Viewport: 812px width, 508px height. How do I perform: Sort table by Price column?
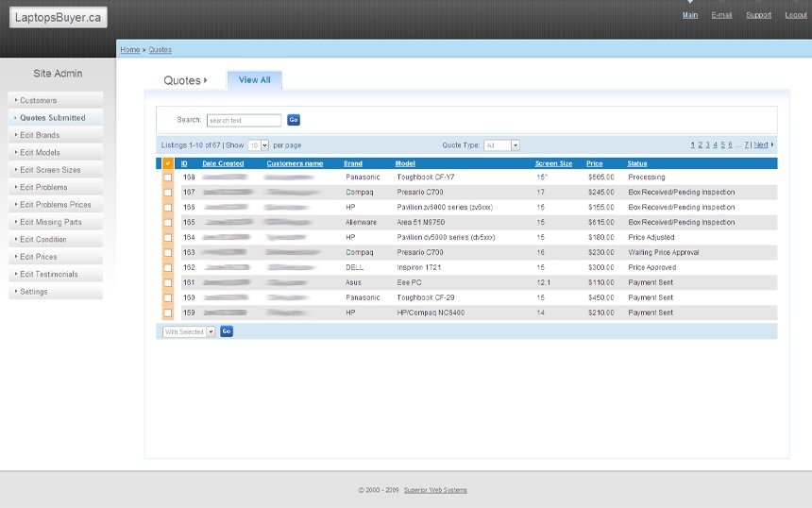595,163
